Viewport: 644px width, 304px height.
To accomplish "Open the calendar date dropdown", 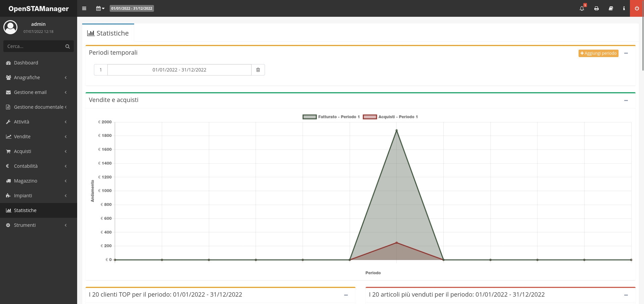I will coord(100,8).
